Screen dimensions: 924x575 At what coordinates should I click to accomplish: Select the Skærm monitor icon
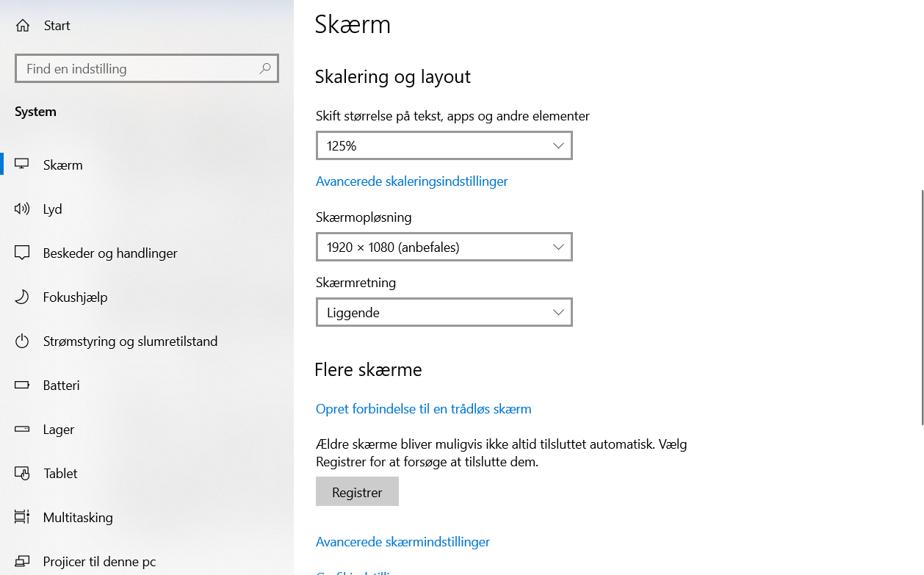22,164
